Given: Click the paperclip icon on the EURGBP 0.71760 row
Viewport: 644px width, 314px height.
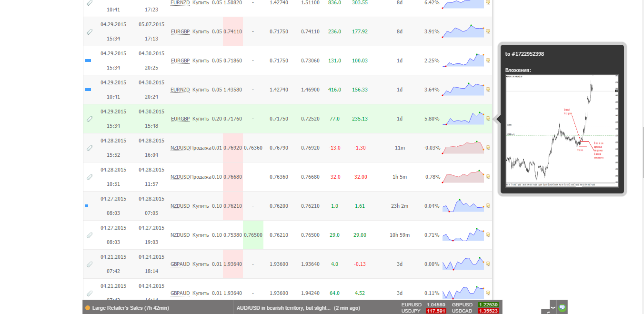Looking at the screenshot, I should tap(89, 119).
